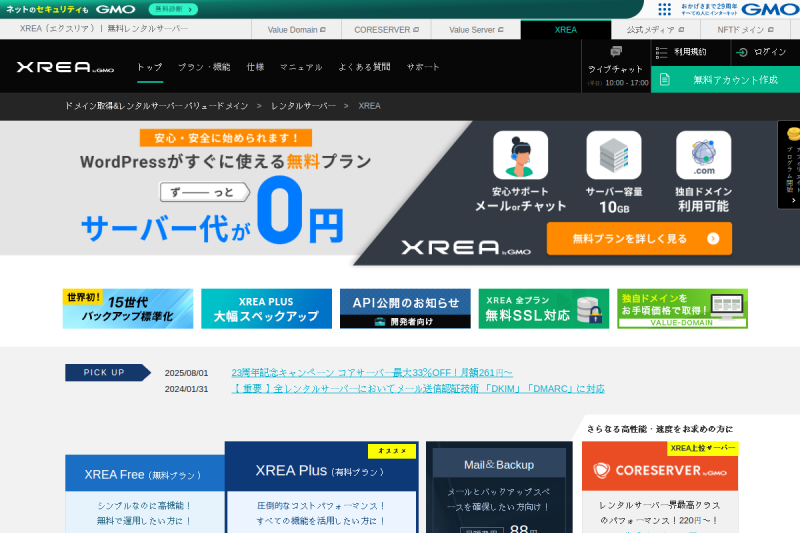This screenshot has height=533, width=800.
Task: Click the GMO logo at top right
Action: pyautogui.click(x=770, y=9)
